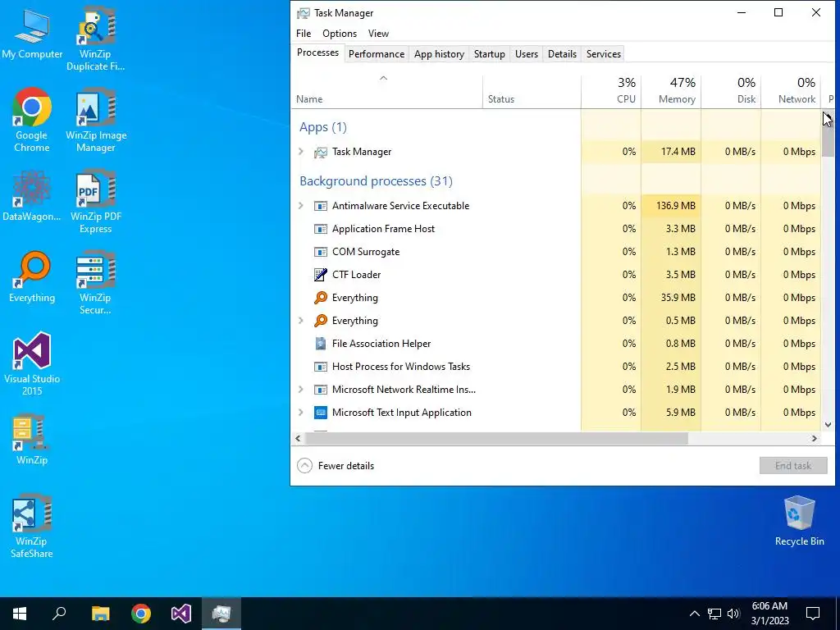Select the WinZip Image Manager desktop icon
Screen dimensions: 840x630
click(x=96, y=120)
